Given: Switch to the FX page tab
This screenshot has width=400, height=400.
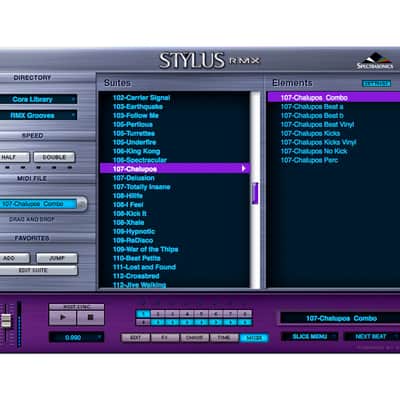Looking at the screenshot, I should pos(165,338).
